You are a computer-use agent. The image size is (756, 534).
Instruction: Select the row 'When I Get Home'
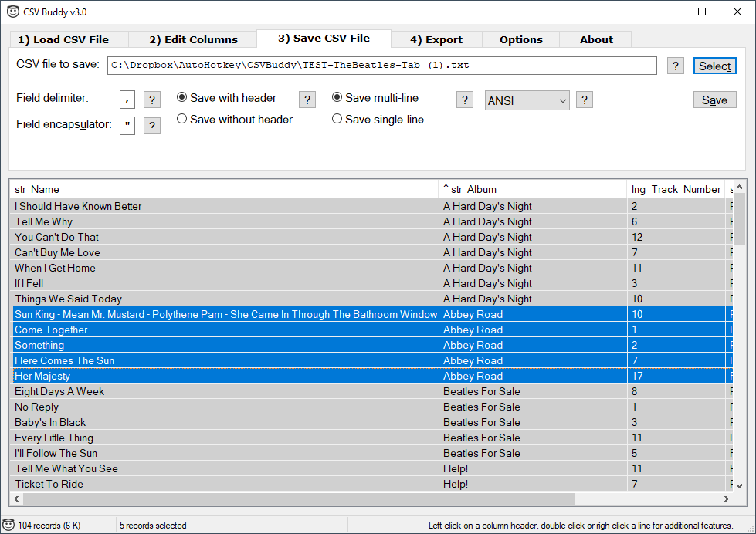point(371,268)
